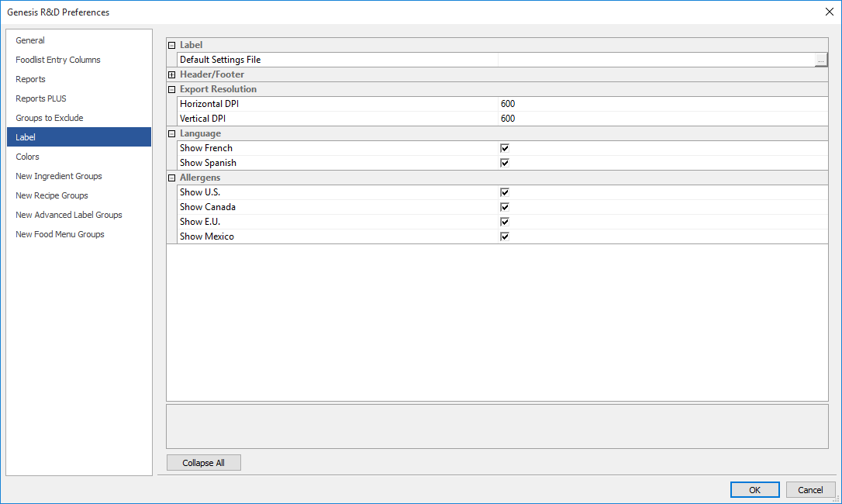Browse for the Default Settings File
842x504 pixels.
click(820, 60)
